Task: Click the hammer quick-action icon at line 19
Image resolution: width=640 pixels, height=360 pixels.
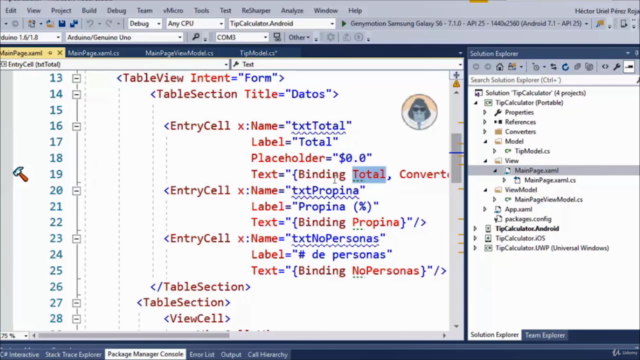Action: (x=20, y=174)
